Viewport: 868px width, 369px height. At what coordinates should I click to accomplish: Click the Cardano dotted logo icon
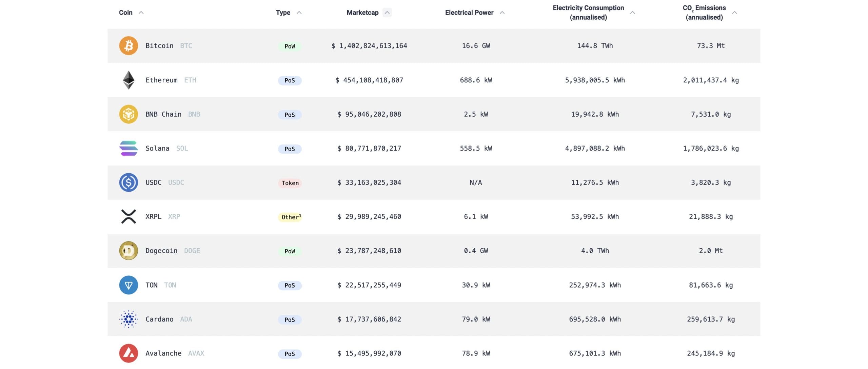click(129, 319)
